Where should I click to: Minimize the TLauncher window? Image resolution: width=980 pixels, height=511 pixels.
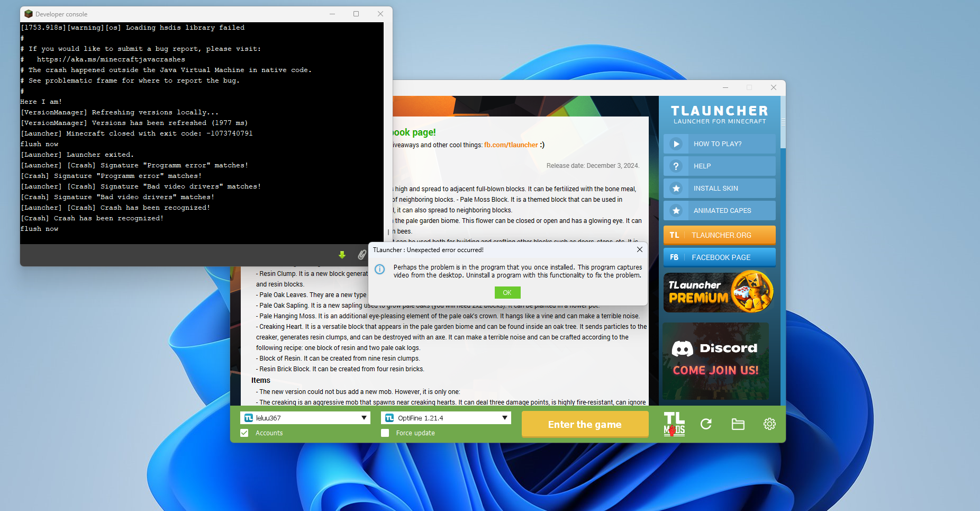click(725, 87)
